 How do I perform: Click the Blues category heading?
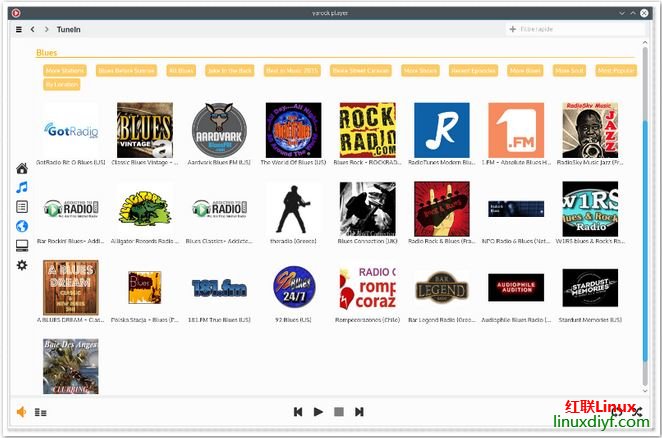[x=46, y=53]
